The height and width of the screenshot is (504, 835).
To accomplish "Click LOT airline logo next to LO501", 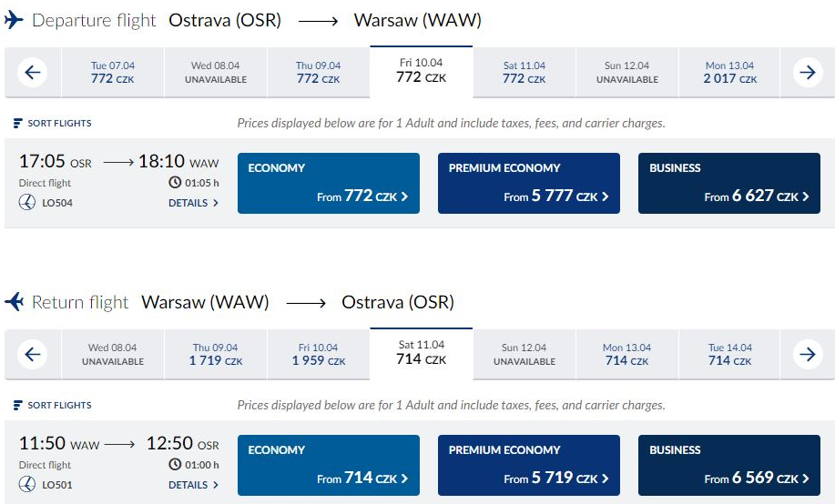I will tap(27, 485).
